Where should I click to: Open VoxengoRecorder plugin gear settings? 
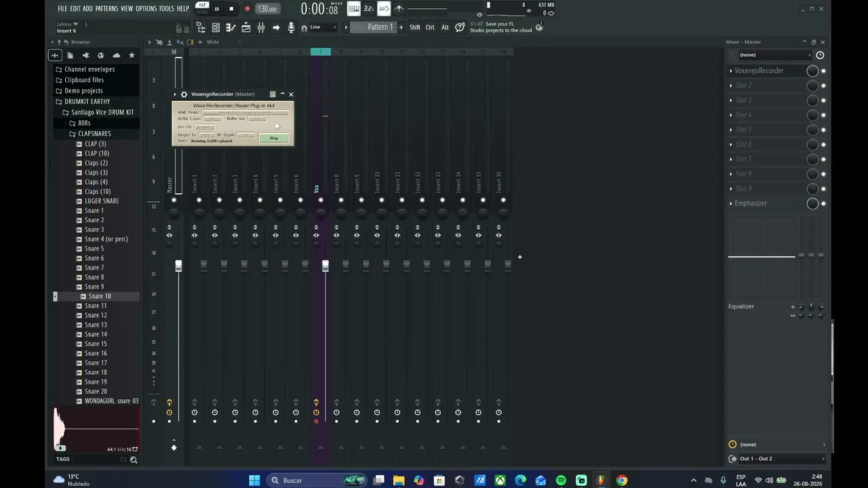tap(184, 94)
